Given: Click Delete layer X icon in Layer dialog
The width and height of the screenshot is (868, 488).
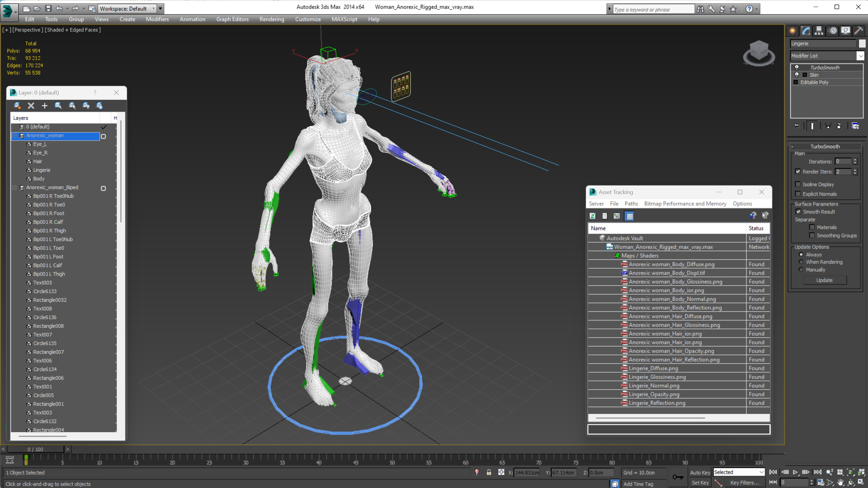Looking at the screenshot, I should pyautogui.click(x=31, y=106).
